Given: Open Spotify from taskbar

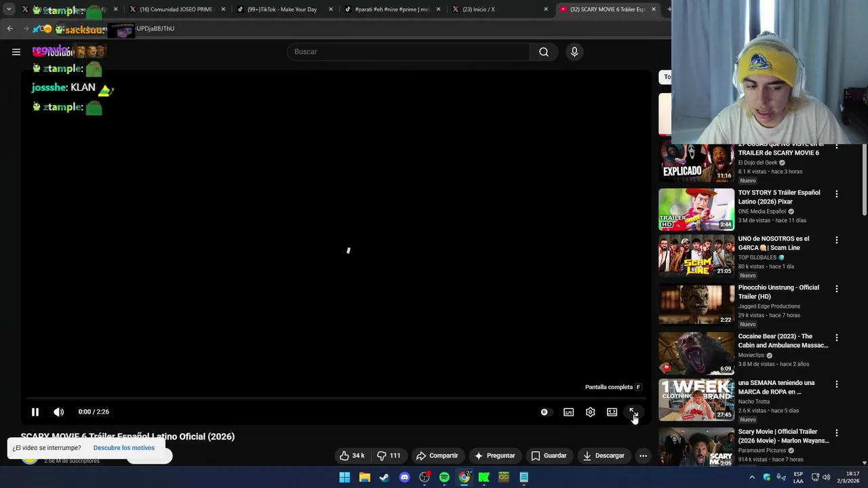Looking at the screenshot, I should tap(444, 477).
